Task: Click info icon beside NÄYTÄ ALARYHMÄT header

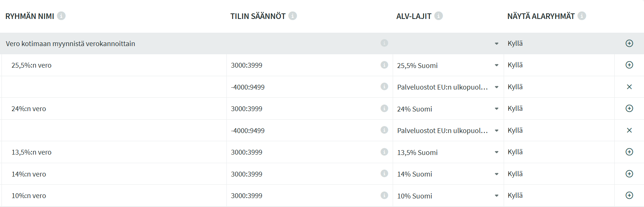Action: pos(582,16)
